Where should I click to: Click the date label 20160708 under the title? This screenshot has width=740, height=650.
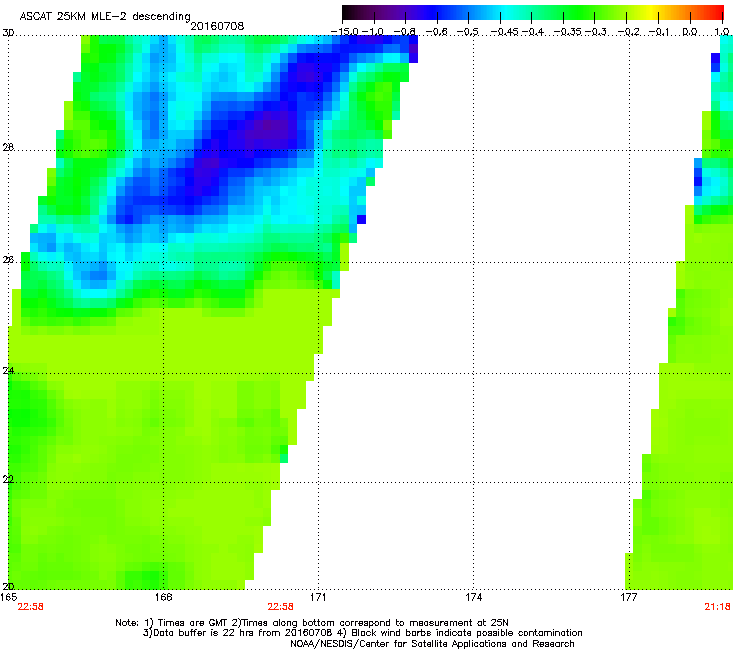[x=217, y=26]
